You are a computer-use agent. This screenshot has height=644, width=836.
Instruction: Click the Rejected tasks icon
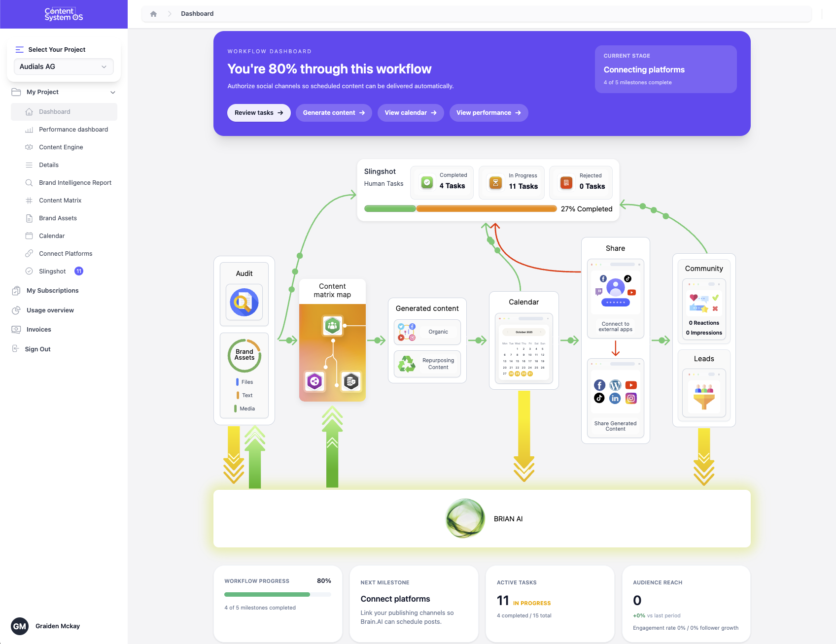[566, 183]
